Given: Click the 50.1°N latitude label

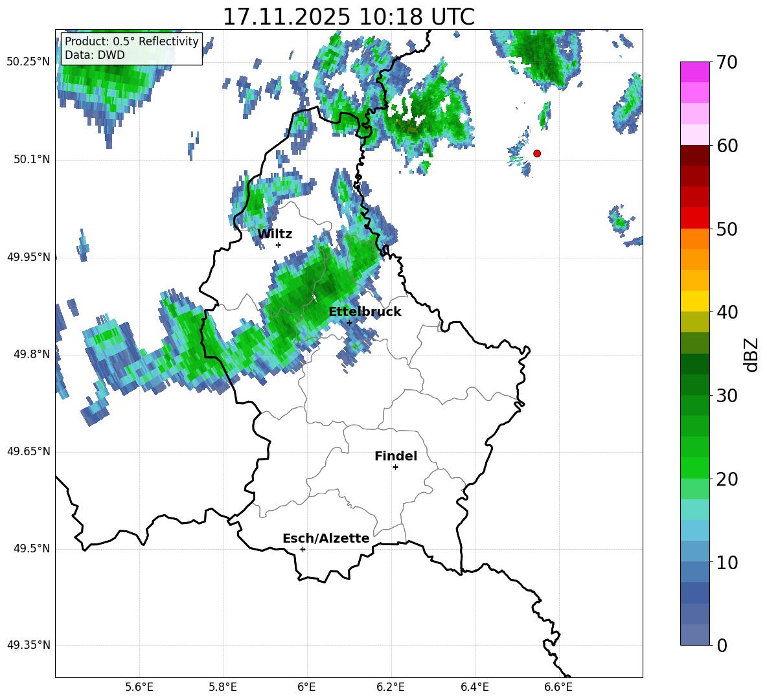Looking at the screenshot, I should pos(32,159).
